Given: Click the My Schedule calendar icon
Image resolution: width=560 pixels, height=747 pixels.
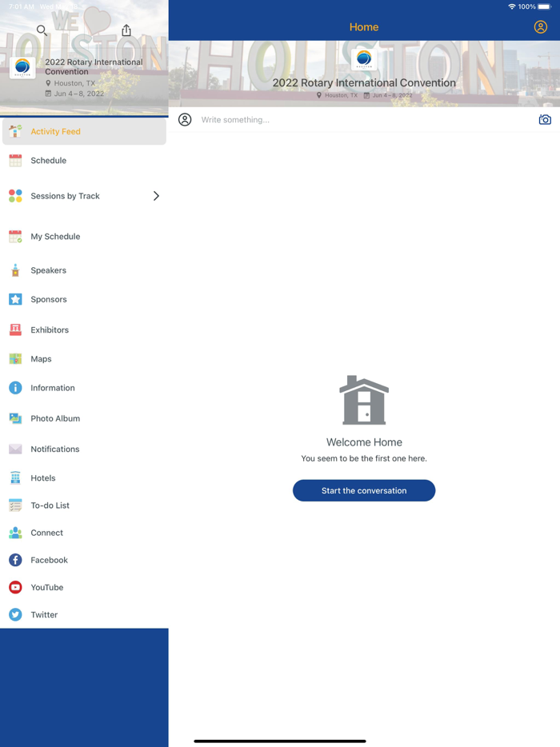Looking at the screenshot, I should point(15,236).
